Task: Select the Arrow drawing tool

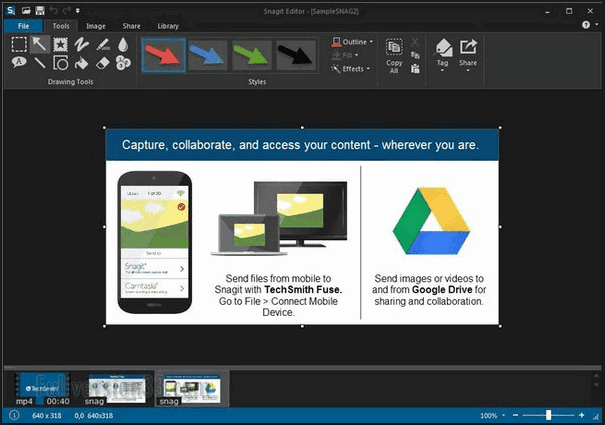Action: [x=40, y=44]
